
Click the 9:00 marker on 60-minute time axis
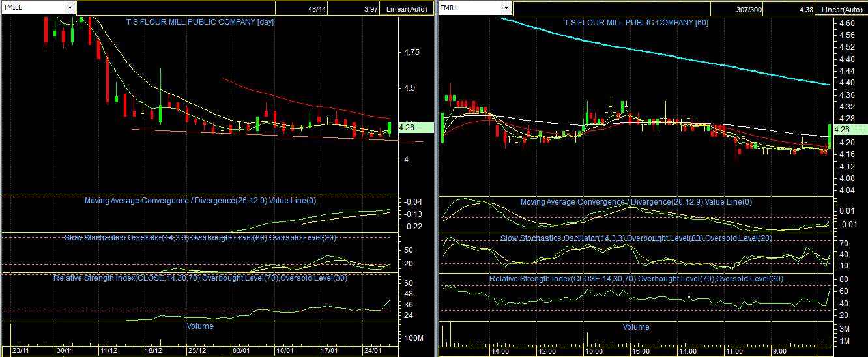(779, 350)
